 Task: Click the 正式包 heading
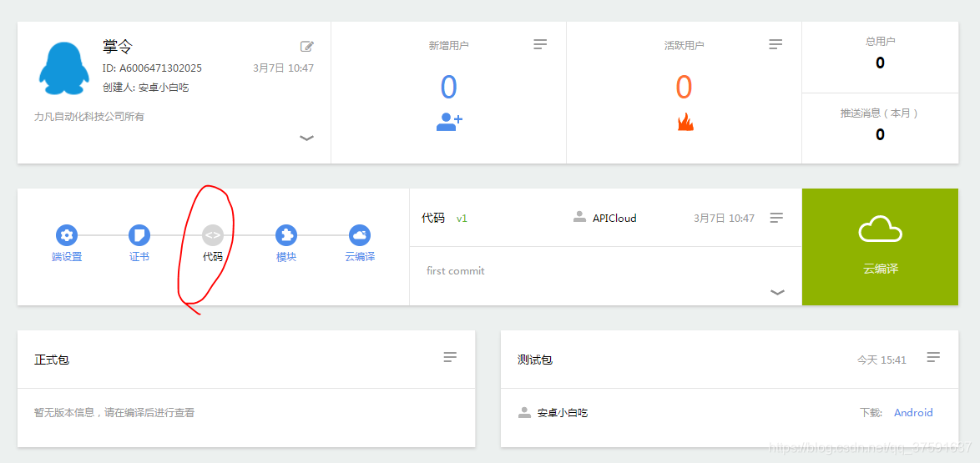coord(51,360)
